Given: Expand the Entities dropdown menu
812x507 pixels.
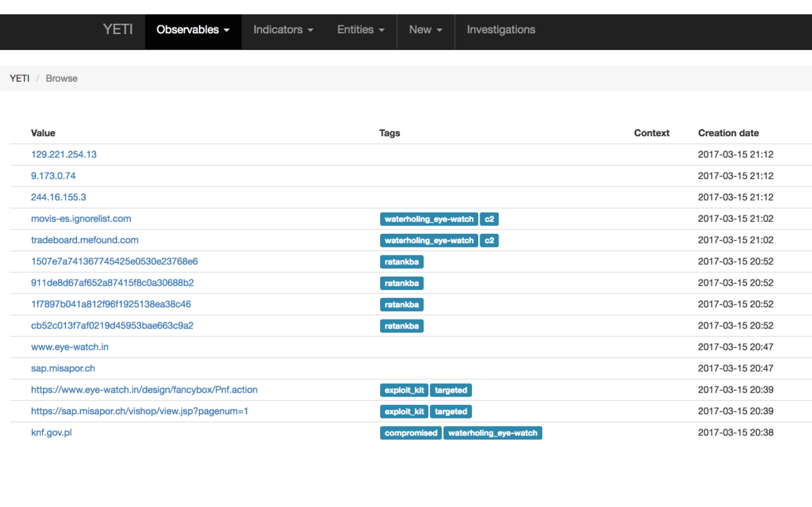Looking at the screenshot, I should [360, 30].
